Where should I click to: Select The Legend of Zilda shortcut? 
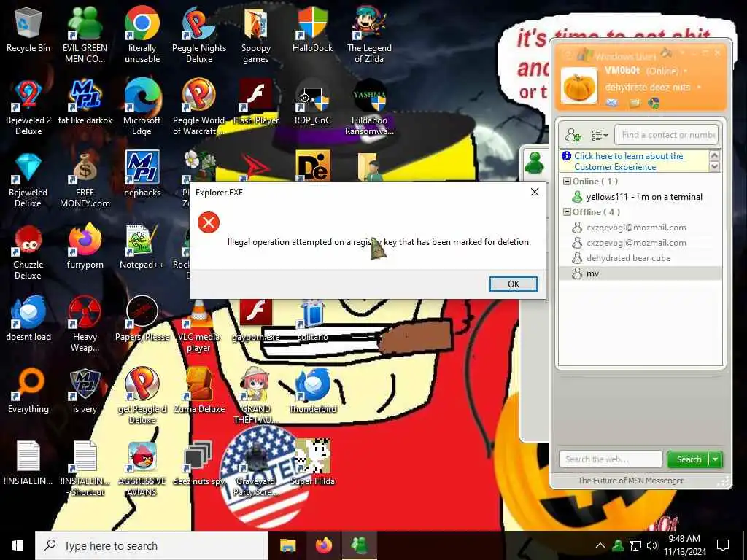click(369, 35)
